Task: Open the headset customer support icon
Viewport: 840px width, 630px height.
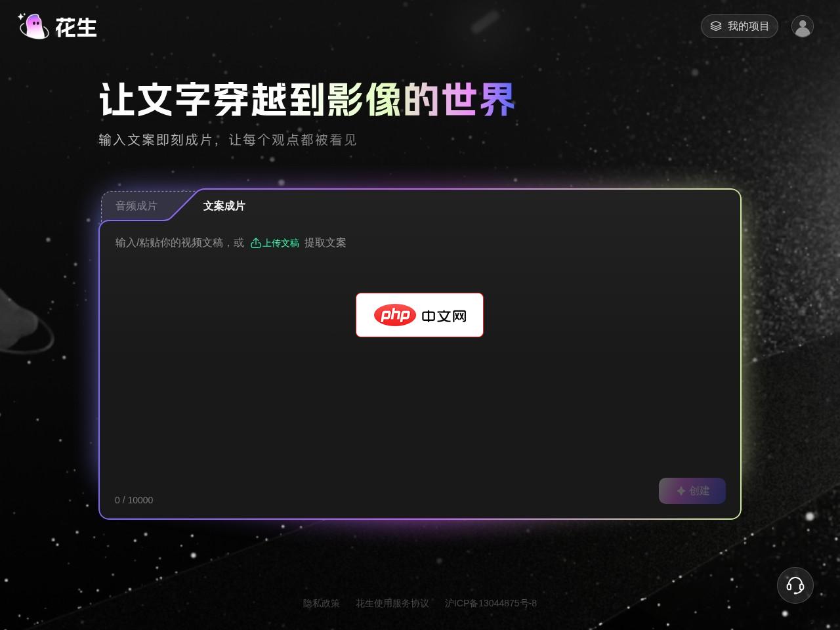Action: 795,585
